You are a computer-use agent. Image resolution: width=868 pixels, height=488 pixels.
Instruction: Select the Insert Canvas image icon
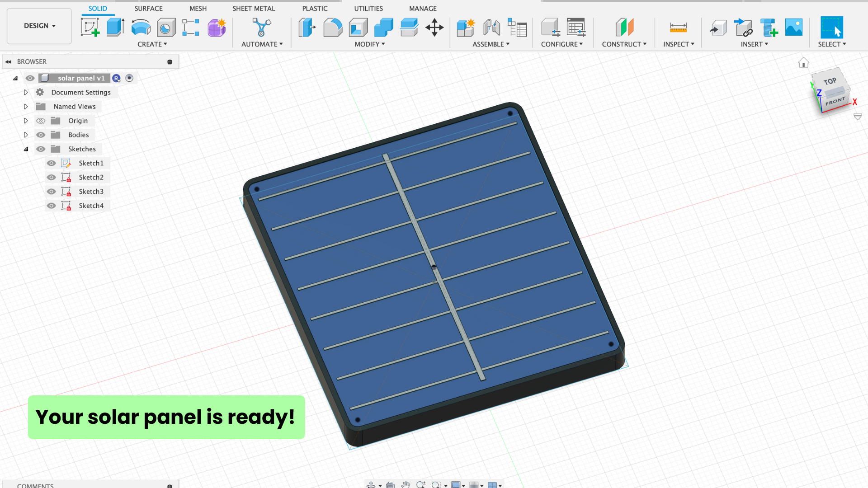[x=794, y=28]
